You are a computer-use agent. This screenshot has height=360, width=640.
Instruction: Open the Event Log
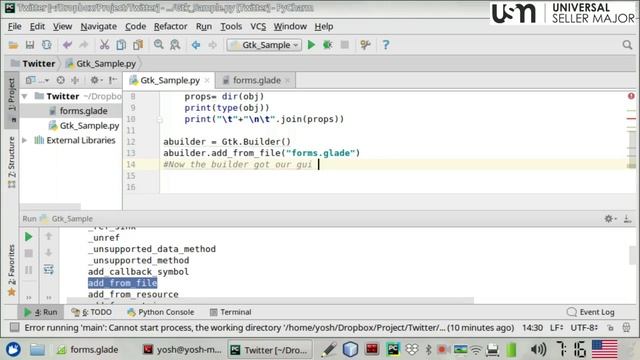coord(591,312)
